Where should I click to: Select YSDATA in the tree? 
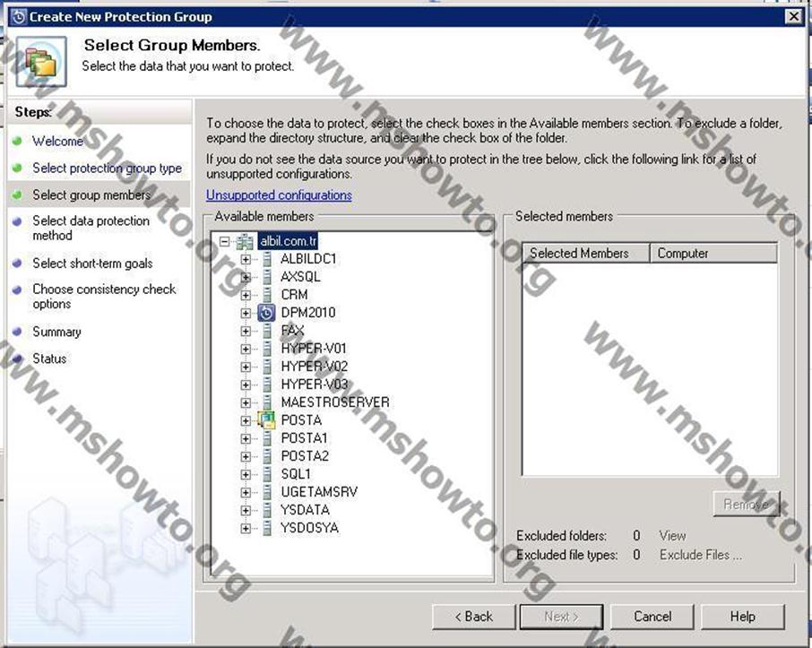pyautogui.click(x=305, y=510)
